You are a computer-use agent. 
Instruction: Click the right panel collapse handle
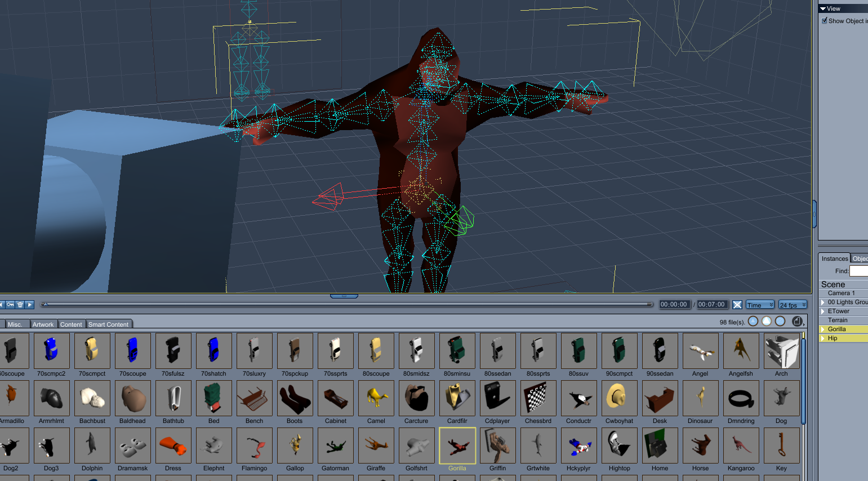[x=814, y=214]
